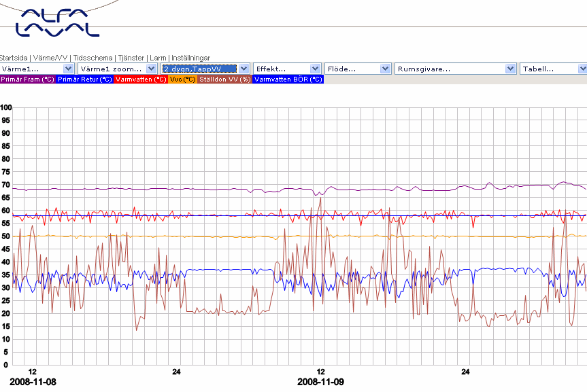Open the 2 dygn,TappVV dropdown
Image resolution: width=587 pixels, height=392 pixels.
(205, 69)
